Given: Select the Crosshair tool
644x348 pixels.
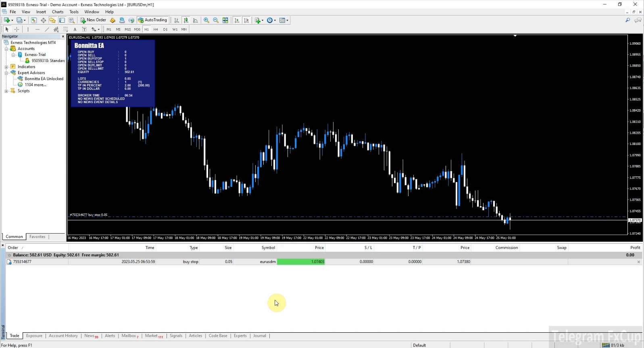Looking at the screenshot, I should tap(17, 29).
